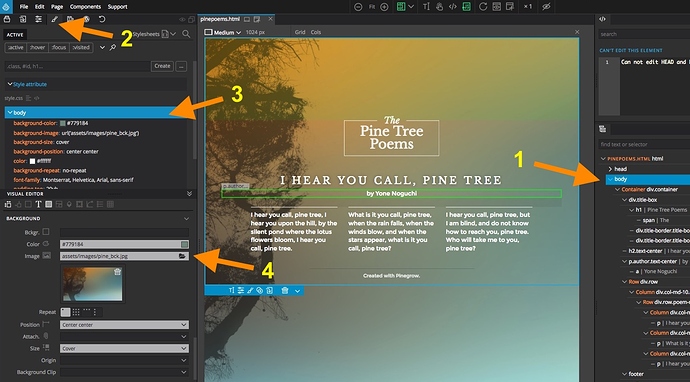Open the Medium viewport size dropdown
690x382 pixels.
(x=224, y=32)
